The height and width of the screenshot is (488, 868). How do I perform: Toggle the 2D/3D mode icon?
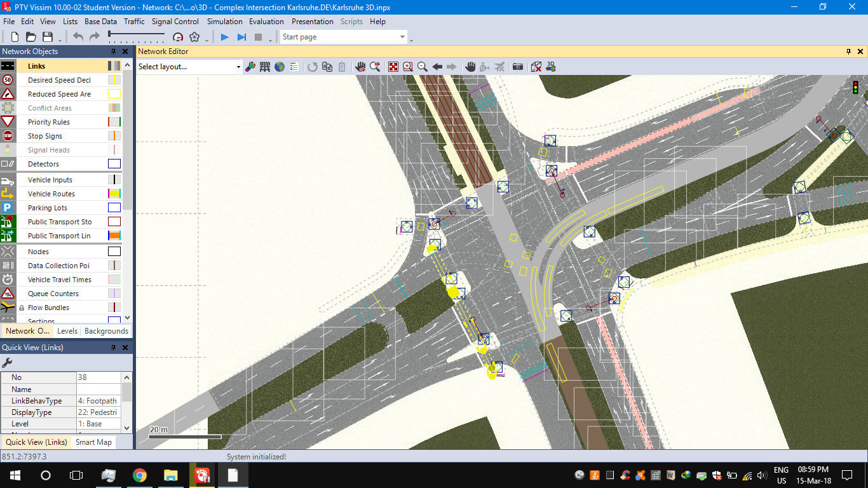coord(536,67)
